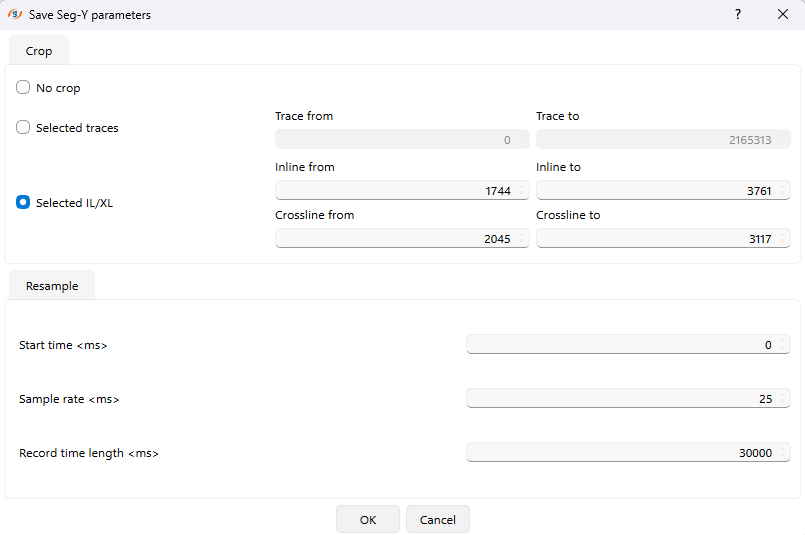
Task: Close the Save Seg-Y parameters dialog
Action: pos(782,14)
